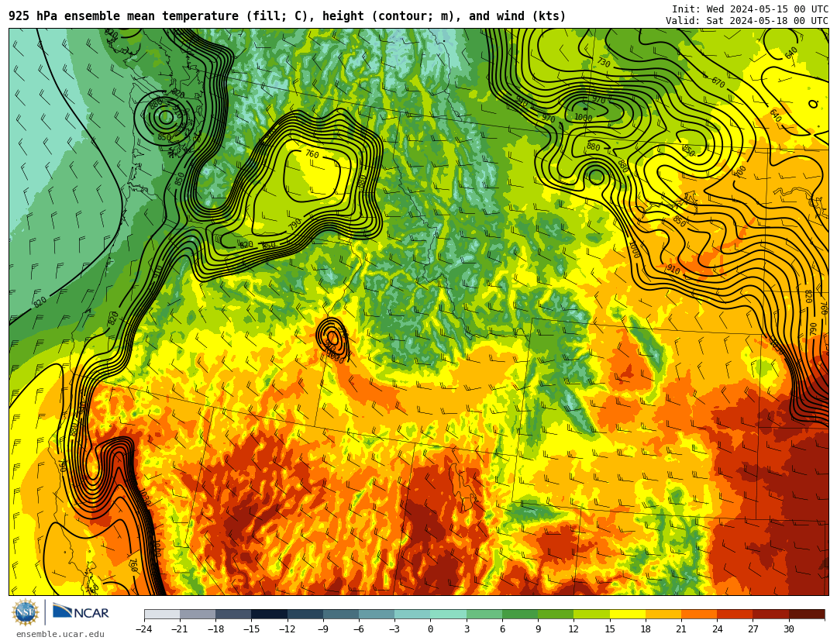Screen dimensions: 837x644
Task: Click the 12 label on the color bar
Action: (573, 629)
